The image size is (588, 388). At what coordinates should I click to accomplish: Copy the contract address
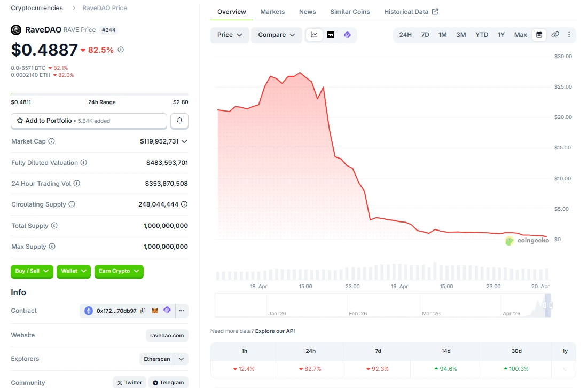143,311
